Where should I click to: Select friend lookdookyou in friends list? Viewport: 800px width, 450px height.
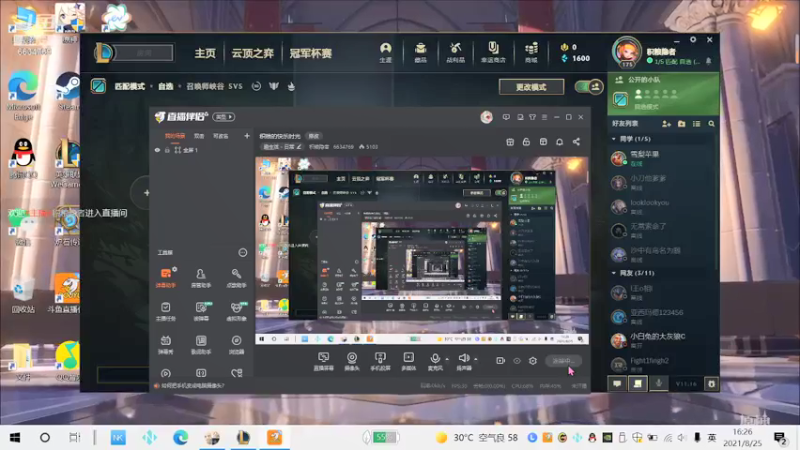pos(661,207)
